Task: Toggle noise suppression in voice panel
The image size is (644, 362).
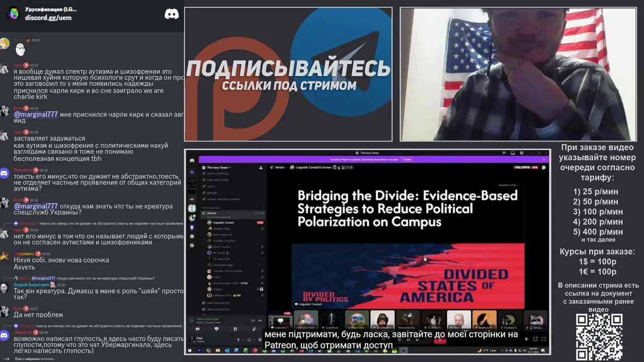Action: pyautogui.click(x=253, y=321)
